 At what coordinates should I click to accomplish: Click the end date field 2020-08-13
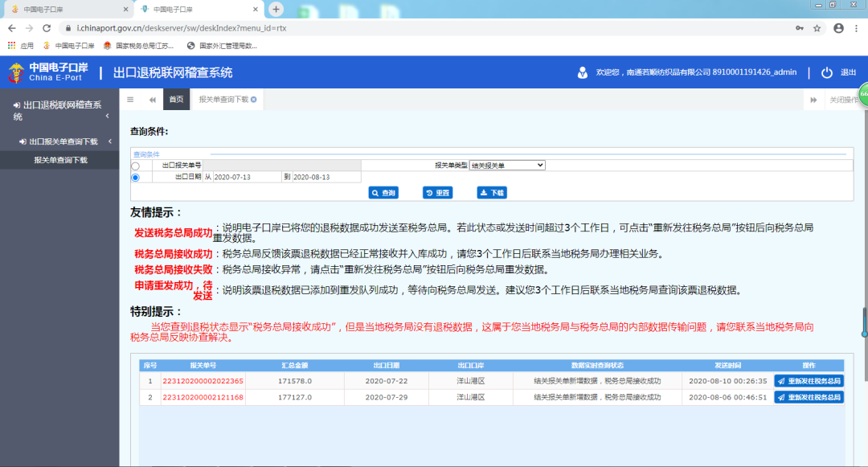(x=326, y=177)
